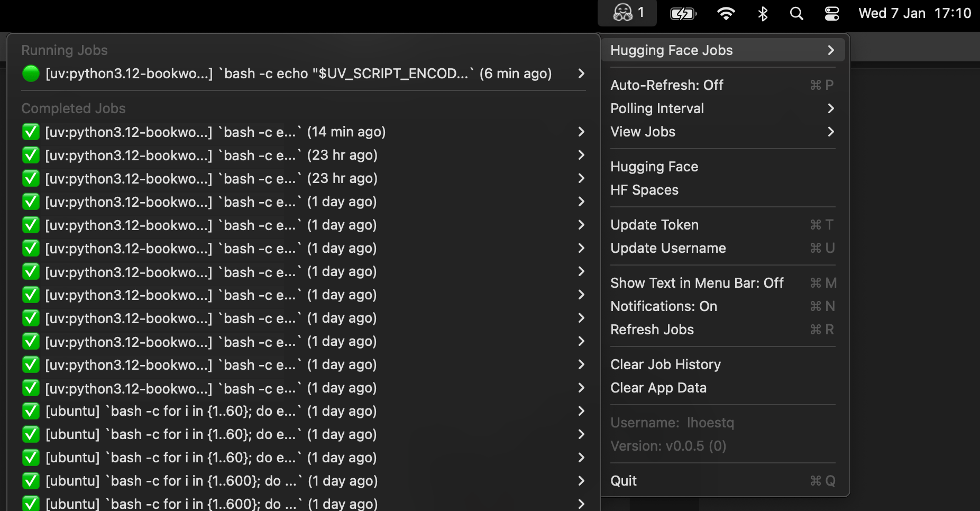Click the Hugging Face Jobs menu bar icon
The image size is (980, 511).
tap(627, 13)
